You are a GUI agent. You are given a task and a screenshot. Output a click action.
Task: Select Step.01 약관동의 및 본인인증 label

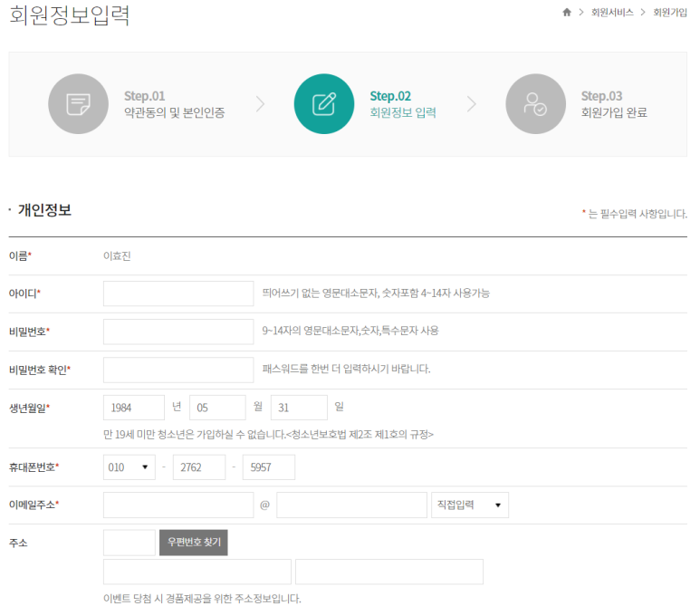pyautogui.click(x=174, y=104)
